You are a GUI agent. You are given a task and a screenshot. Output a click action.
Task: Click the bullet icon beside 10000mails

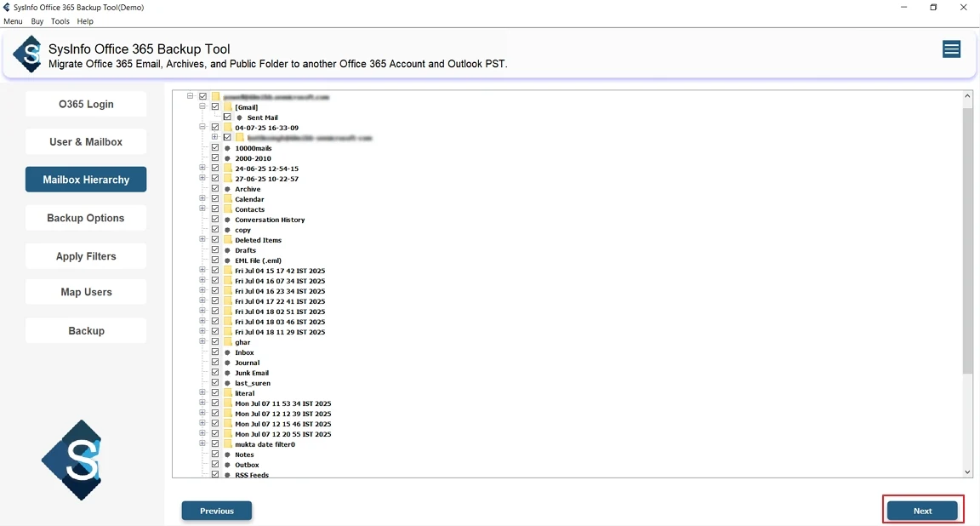pyautogui.click(x=227, y=148)
